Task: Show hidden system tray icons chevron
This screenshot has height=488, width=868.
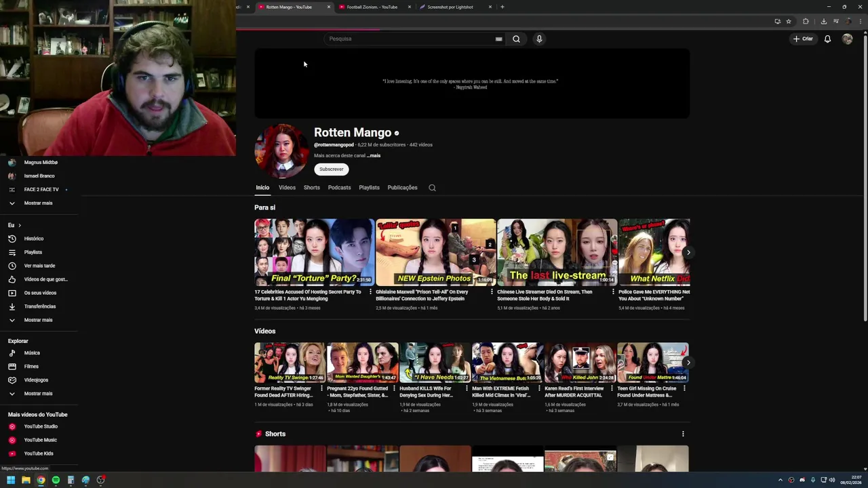Action: coord(780,480)
